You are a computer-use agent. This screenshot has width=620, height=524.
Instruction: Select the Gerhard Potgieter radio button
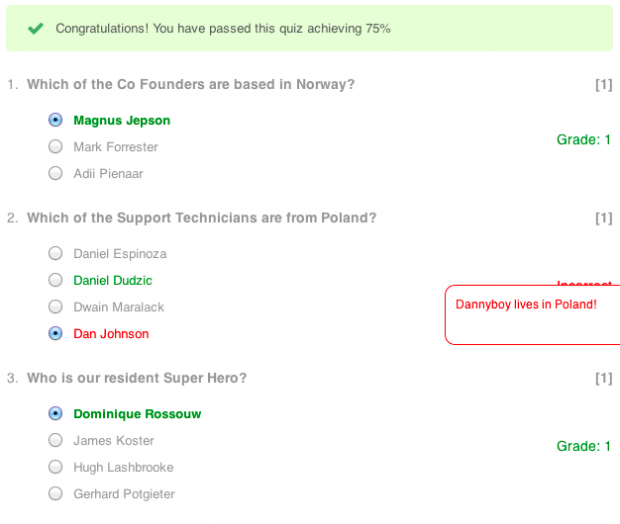[55, 494]
